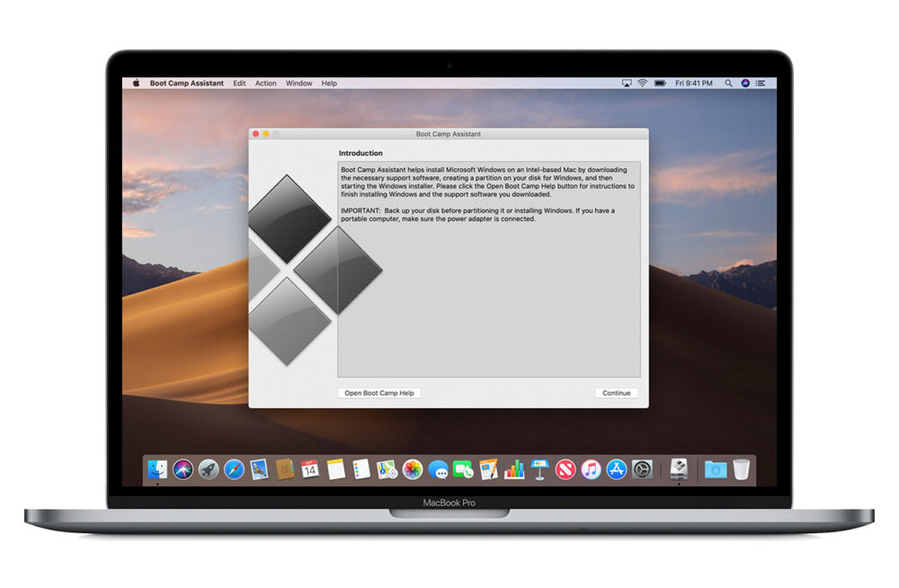Open the Window menu
The width and height of the screenshot is (899, 588).
[298, 84]
